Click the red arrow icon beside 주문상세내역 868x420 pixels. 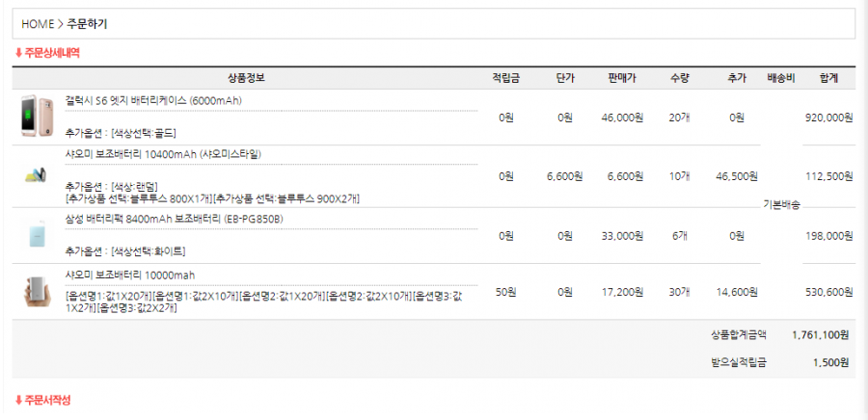click(18, 52)
